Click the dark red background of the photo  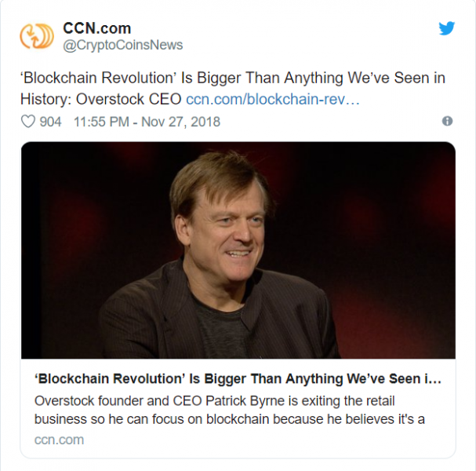(x=376, y=204)
